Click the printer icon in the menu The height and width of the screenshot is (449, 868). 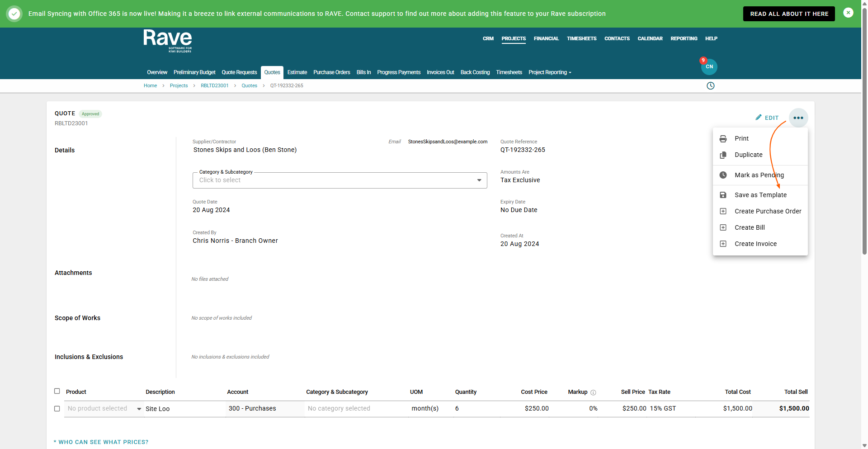pos(723,139)
